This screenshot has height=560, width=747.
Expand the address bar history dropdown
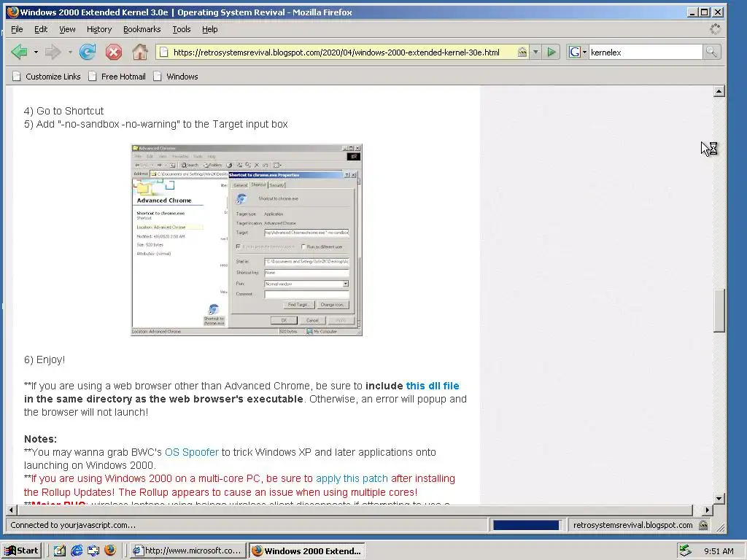pyautogui.click(x=535, y=52)
